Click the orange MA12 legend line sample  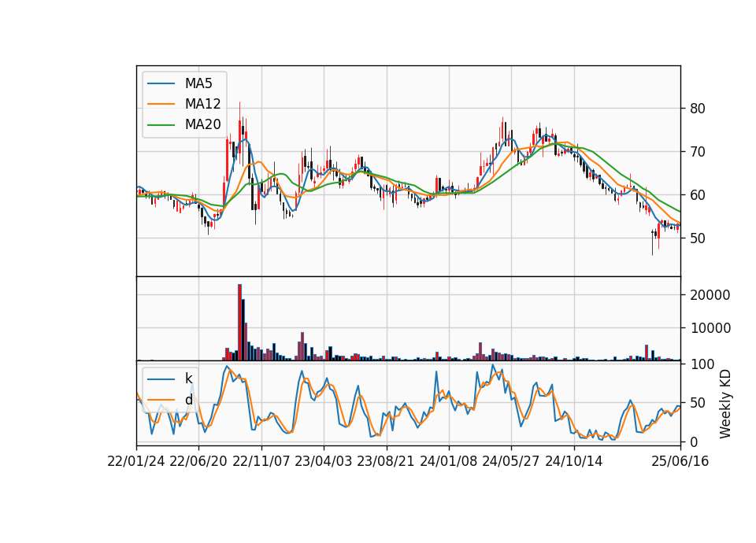point(161,104)
